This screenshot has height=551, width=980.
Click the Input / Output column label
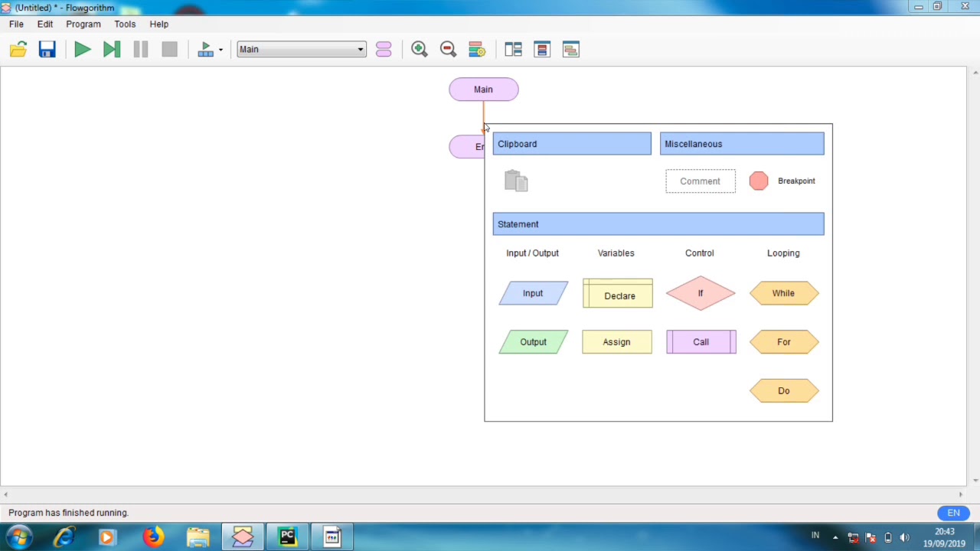coord(533,253)
